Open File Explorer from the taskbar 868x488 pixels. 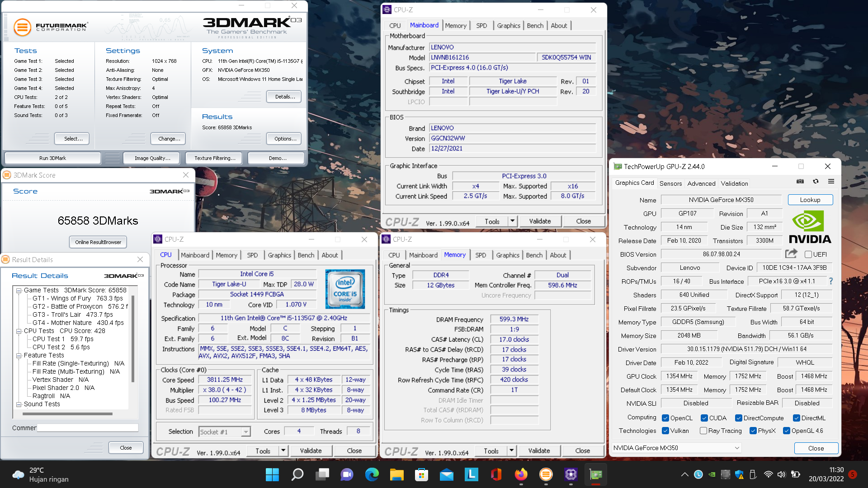coord(396,474)
